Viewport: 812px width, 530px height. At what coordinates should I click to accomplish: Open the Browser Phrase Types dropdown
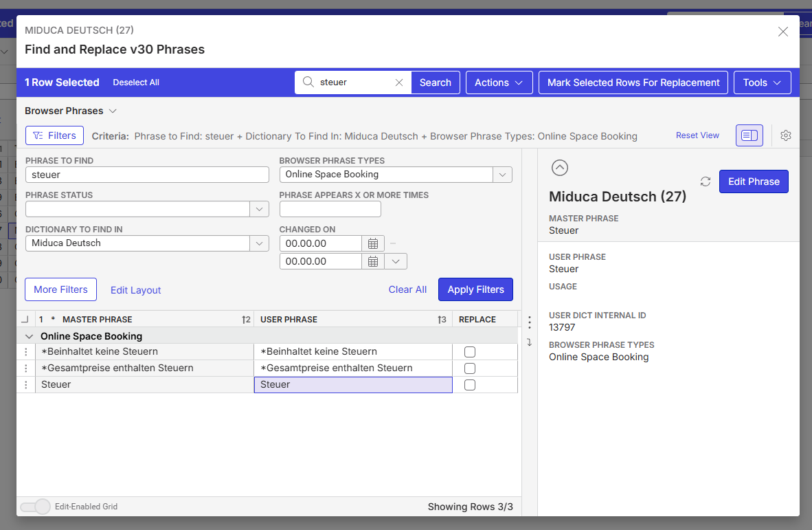tap(502, 175)
